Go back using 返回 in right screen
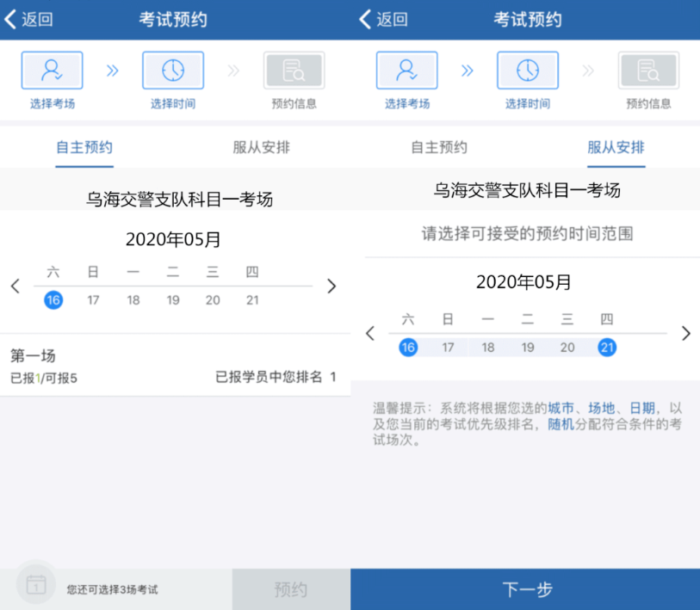 point(383,20)
